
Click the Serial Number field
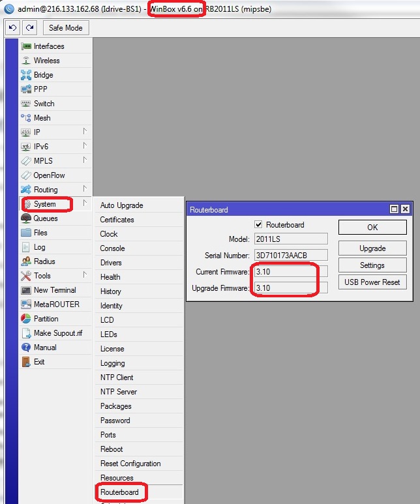point(291,255)
